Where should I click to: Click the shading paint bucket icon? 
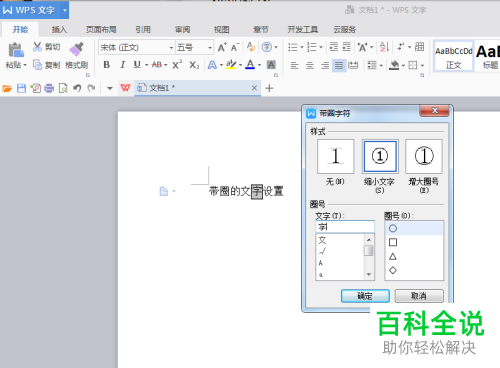click(394, 65)
